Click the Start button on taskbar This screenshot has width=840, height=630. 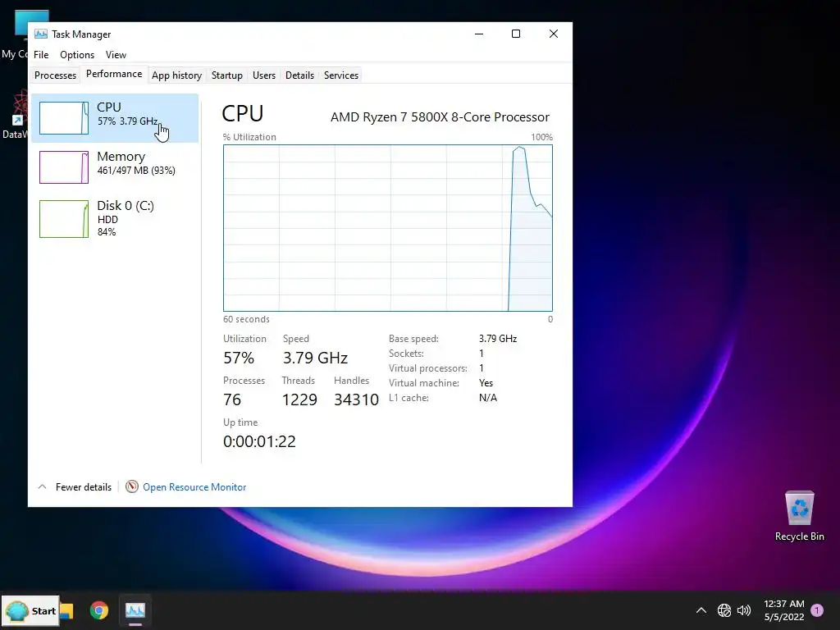[x=30, y=610]
